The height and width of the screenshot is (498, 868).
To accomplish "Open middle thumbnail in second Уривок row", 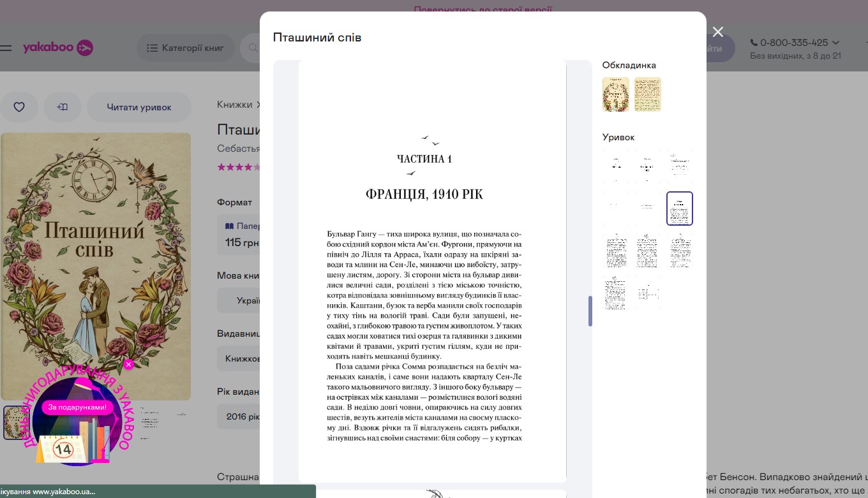I will click(648, 209).
